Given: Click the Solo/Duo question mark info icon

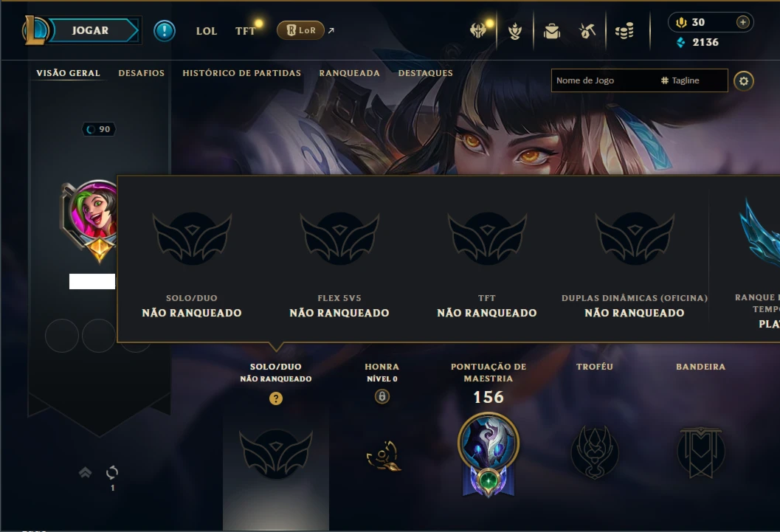Looking at the screenshot, I should pyautogui.click(x=275, y=398).
